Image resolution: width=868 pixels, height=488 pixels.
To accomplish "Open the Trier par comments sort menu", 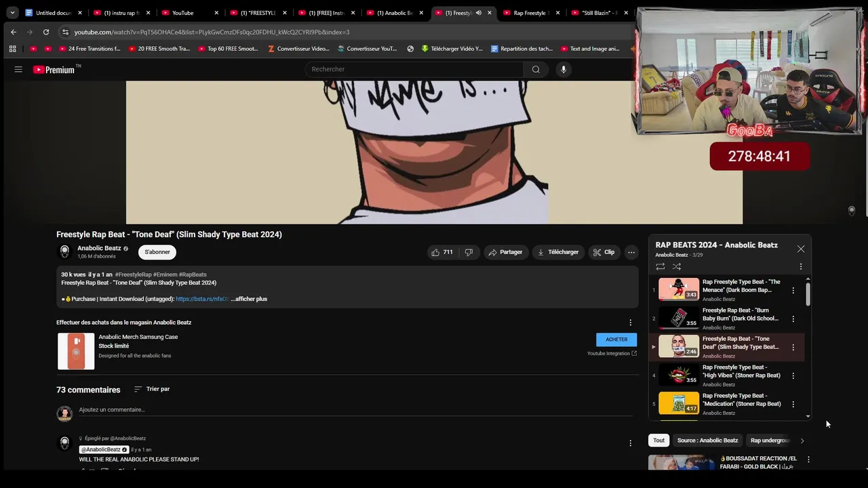I will pos(152,389).
